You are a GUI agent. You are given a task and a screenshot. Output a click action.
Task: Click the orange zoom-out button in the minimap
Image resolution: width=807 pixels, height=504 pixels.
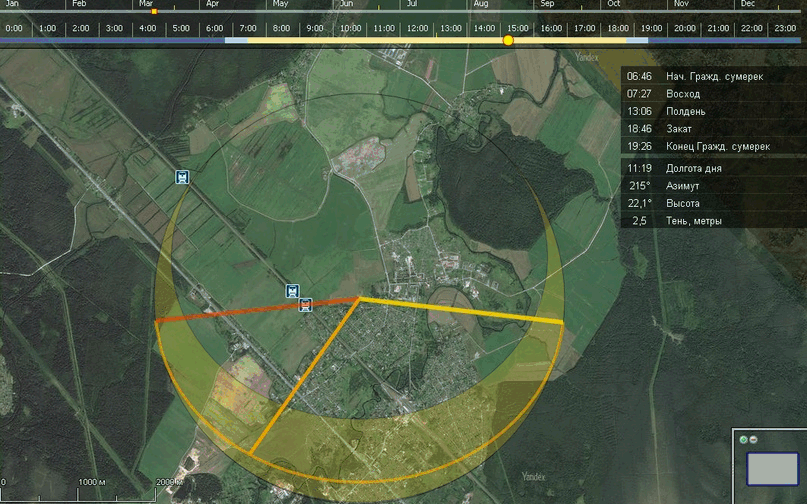click(x=753, y=440)
